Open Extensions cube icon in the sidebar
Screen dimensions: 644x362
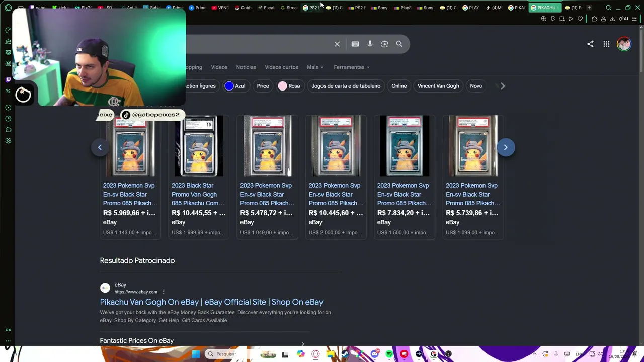click(x=8, y=130)
